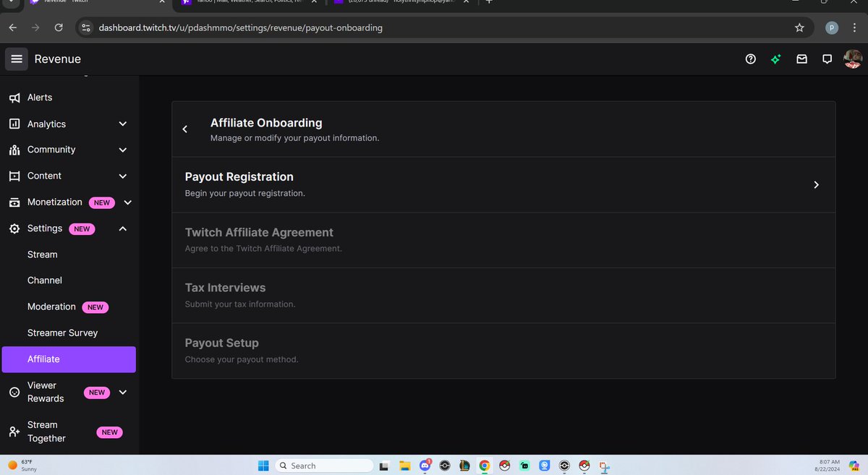This screenshot has height=475, width=868.
Task: Click the NEW badge beside Stream Together
Action: coord(109,432)
